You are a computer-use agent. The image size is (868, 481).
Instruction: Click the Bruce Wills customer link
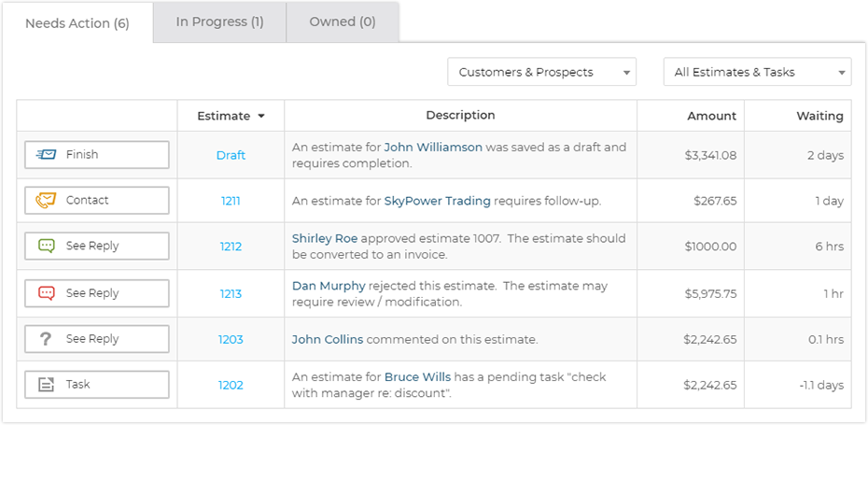click(417, 376)
